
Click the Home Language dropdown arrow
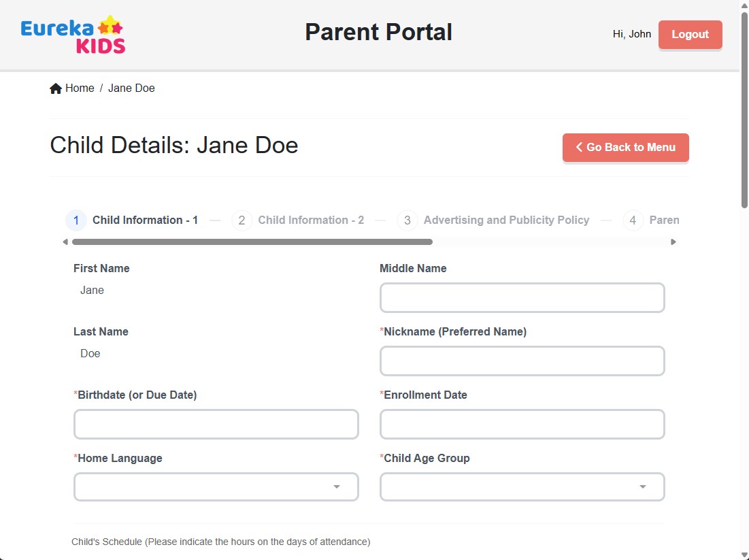tap(337, 487)
